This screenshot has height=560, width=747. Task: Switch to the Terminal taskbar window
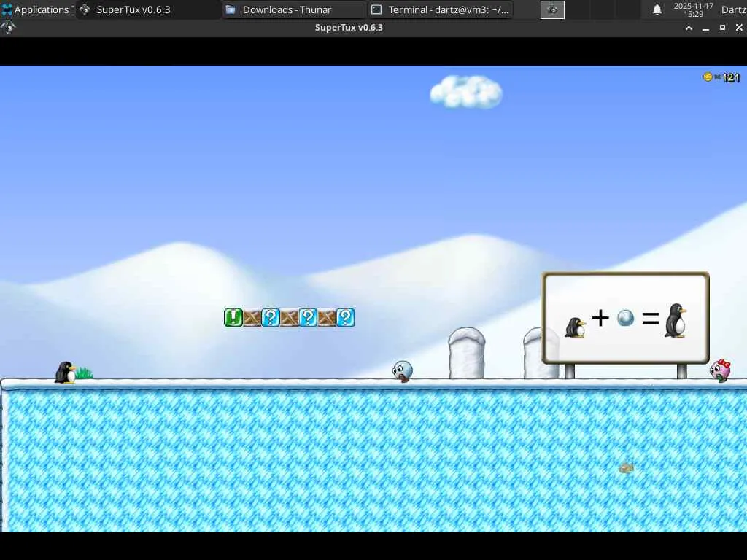[x=441, y=9]
